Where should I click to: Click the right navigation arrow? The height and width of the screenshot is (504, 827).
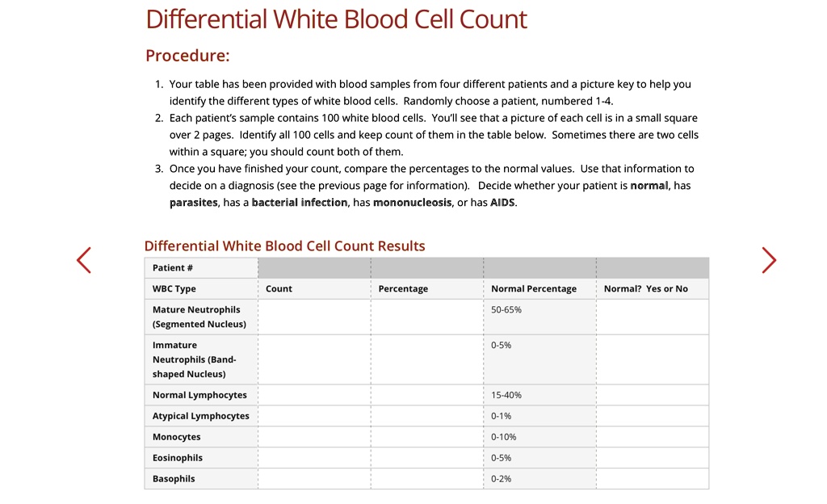(x=768, y=260)
